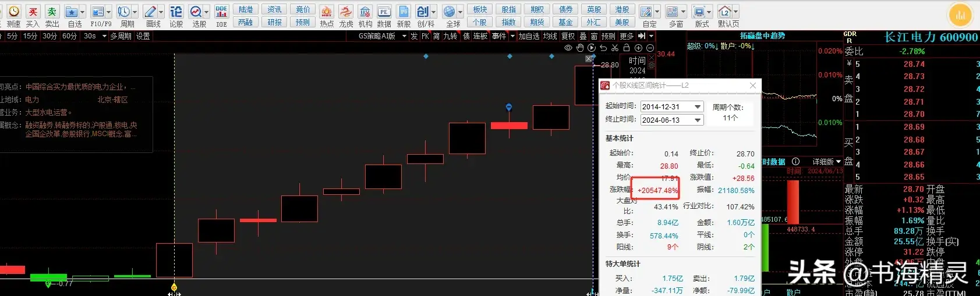The image size is (980, 296).
Task: Expand the 终止时间 date dropdown
Action: (698, 120)
